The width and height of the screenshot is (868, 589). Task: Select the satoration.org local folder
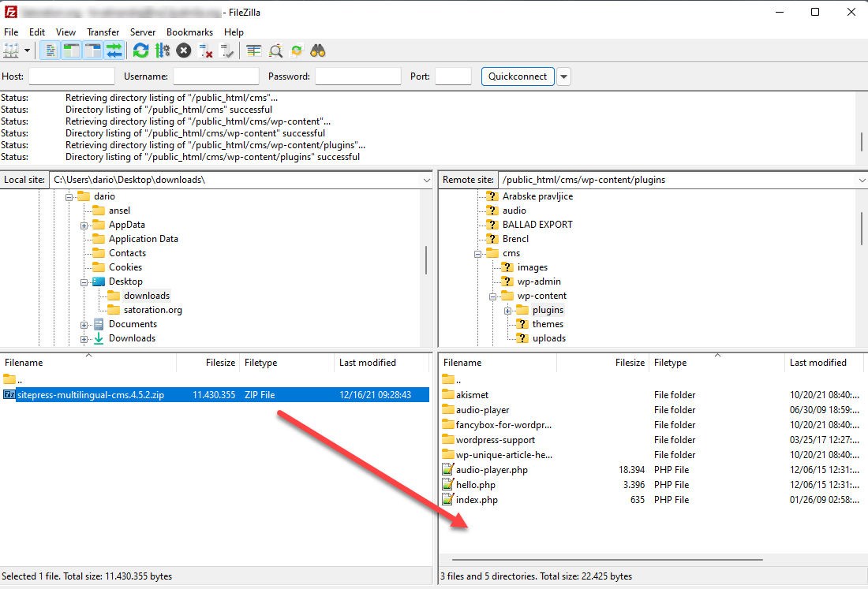pyautogui.click(x=153, y=310)
